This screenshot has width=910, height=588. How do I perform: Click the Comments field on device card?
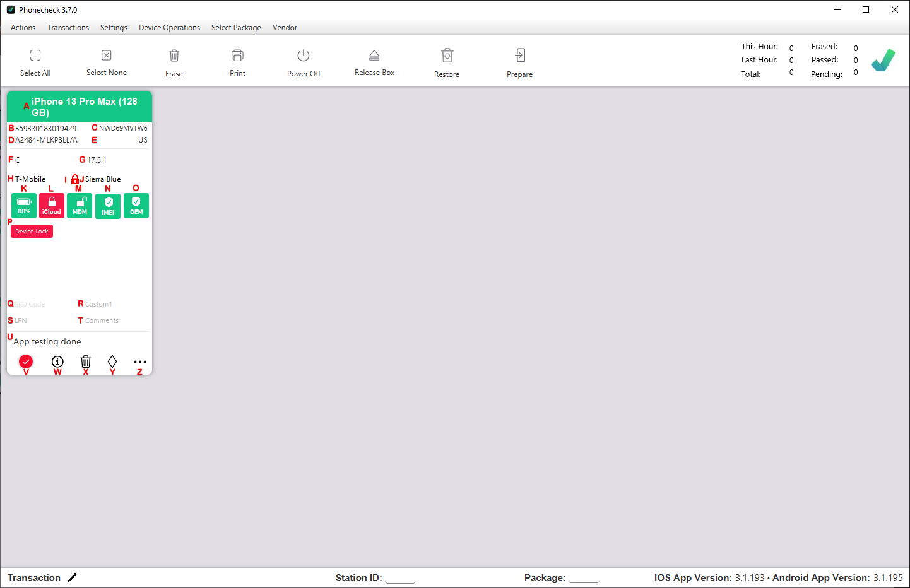coord(102,320)
